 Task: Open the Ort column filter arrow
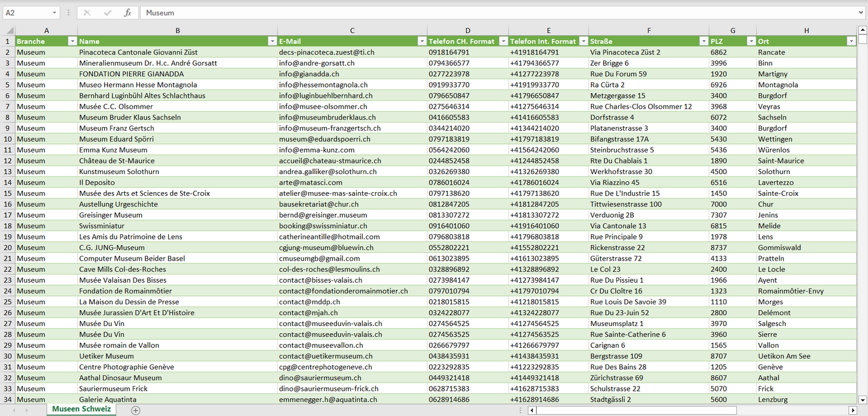[x=851, y=41]
